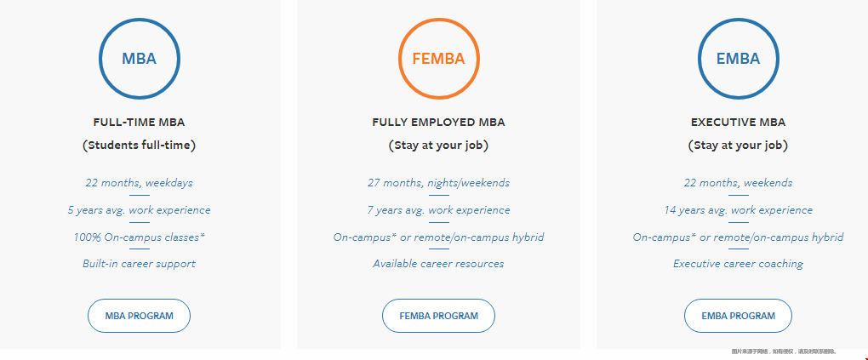Screen dimensions: 868x360
Task: Click 'Built-in career support' text
Action: pos(139,264)
